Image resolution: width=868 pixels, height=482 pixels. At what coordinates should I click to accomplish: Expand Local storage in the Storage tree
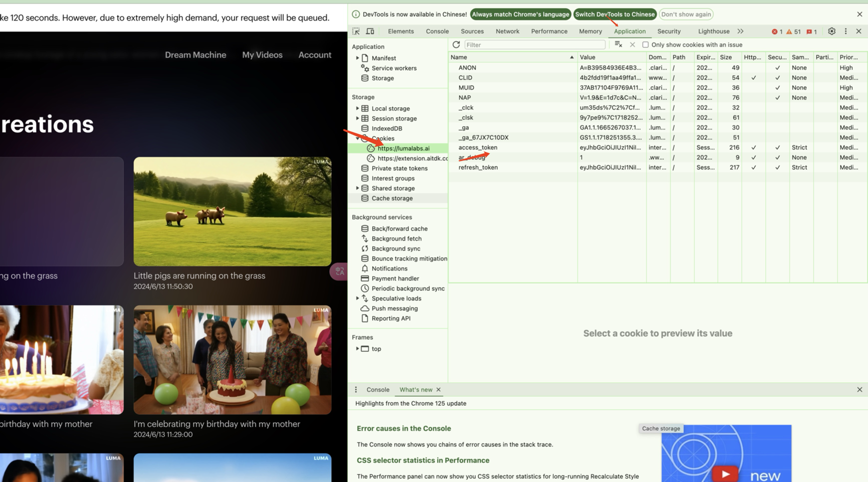(x=357, y=108)
